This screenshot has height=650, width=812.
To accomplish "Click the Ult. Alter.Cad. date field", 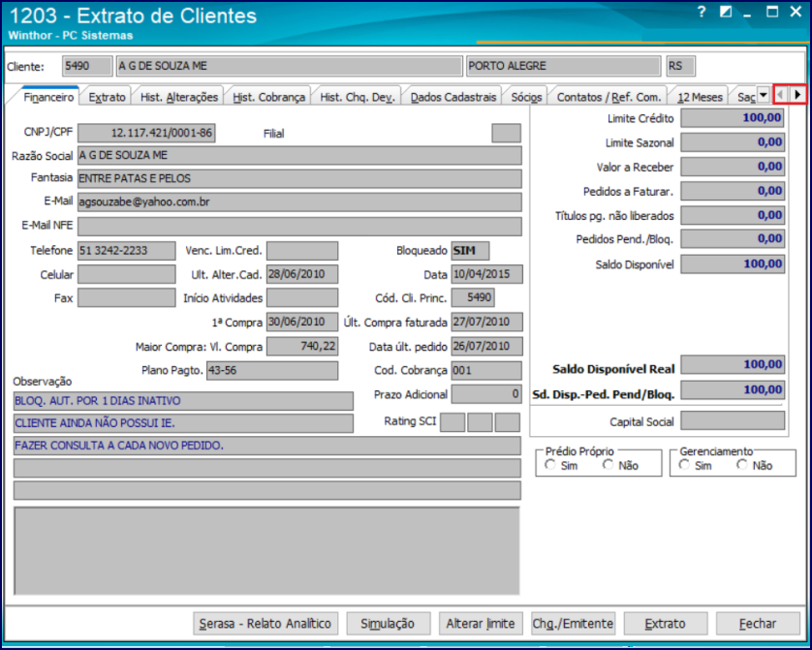I will pyautogui.click(x=302, y=274).
